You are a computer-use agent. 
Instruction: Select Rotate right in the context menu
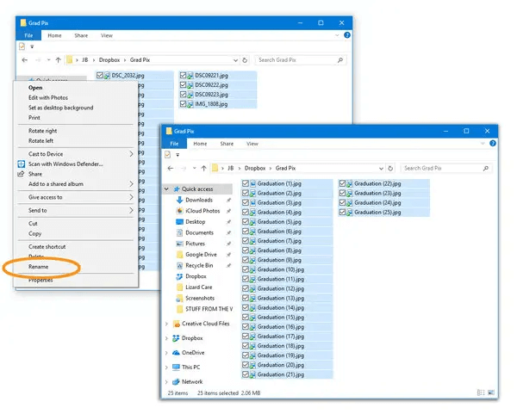(x=42, y=131)
